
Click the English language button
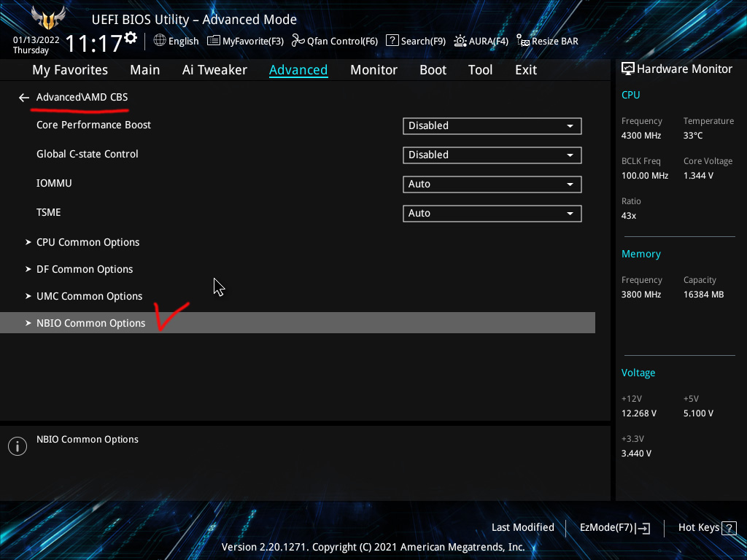183,41
